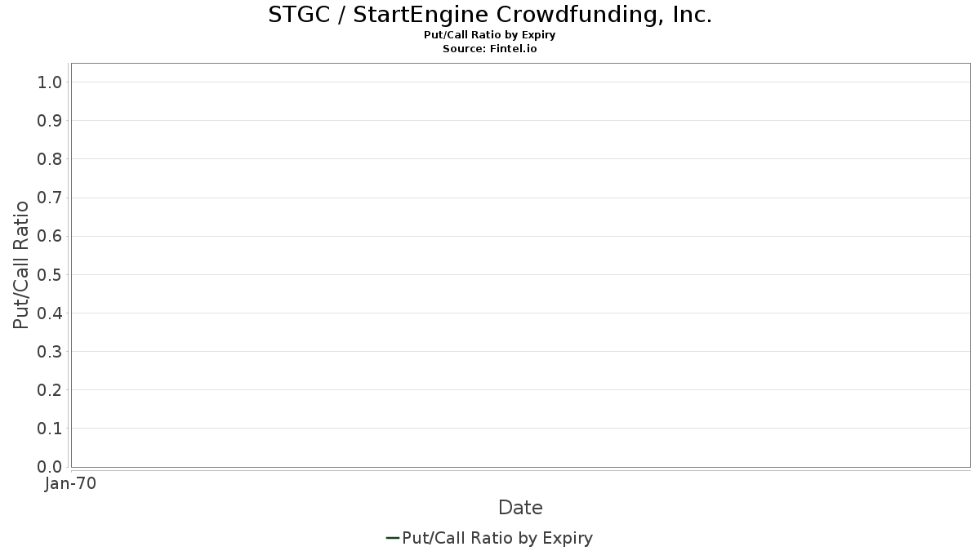Click the chart title STGC / StartEngine Crowdfunding, Inc.

pos(490,15)
